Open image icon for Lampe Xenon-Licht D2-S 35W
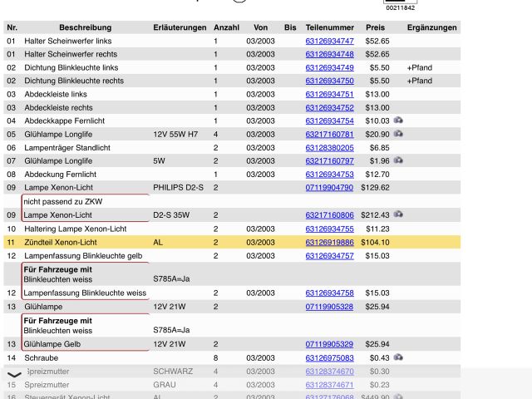 click(x=399, y=214)
